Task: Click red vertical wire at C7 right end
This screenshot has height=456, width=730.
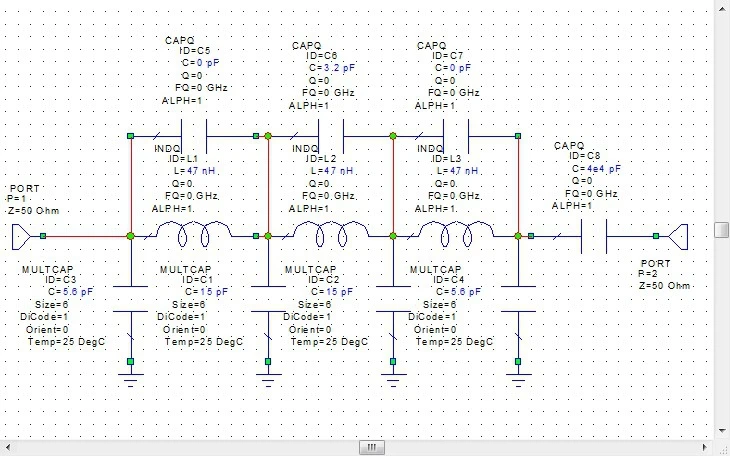Action: tap(518, 185)
